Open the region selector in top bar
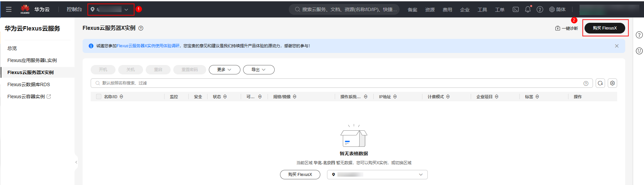Image resolution: width=644 pixels, height=185 pixels. click(x=110, y=9)
